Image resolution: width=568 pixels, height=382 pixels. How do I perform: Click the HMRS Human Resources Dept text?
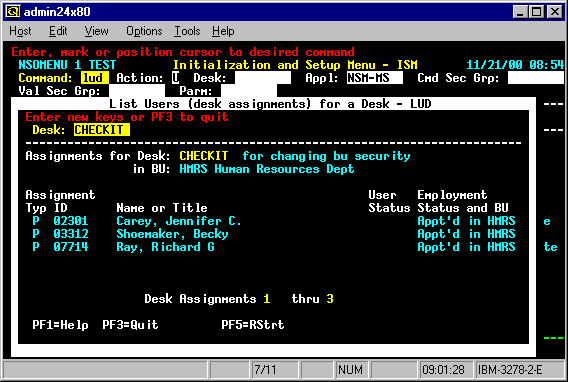267,169
